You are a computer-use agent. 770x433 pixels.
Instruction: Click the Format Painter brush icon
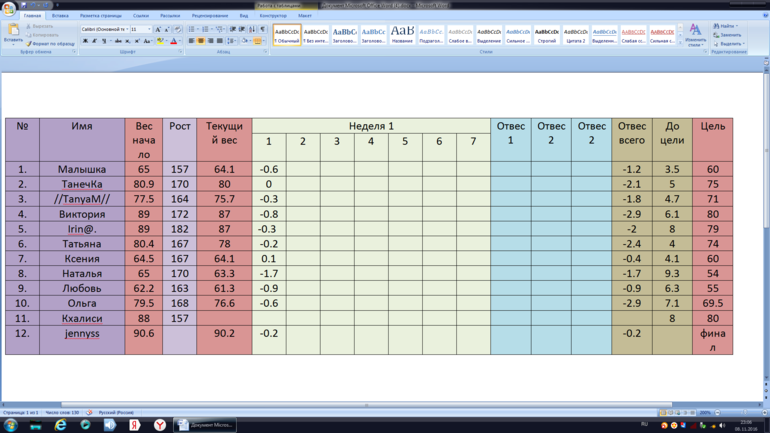pyautogui.click(x=29, y=44)
